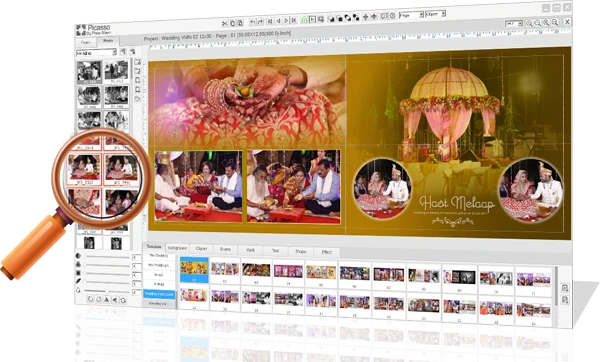
Task: Click the Undo arrow icon
Action: 252,22
